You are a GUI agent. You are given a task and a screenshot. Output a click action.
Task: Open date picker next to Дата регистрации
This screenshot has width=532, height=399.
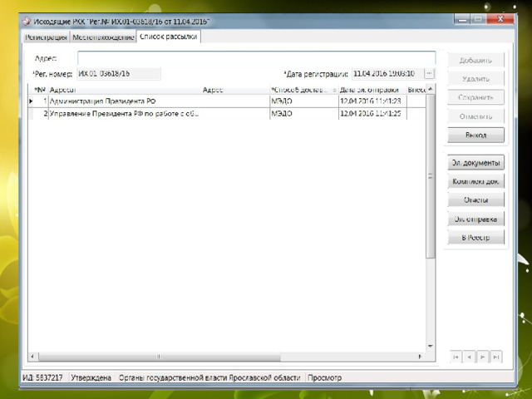(x=430, y=74)
